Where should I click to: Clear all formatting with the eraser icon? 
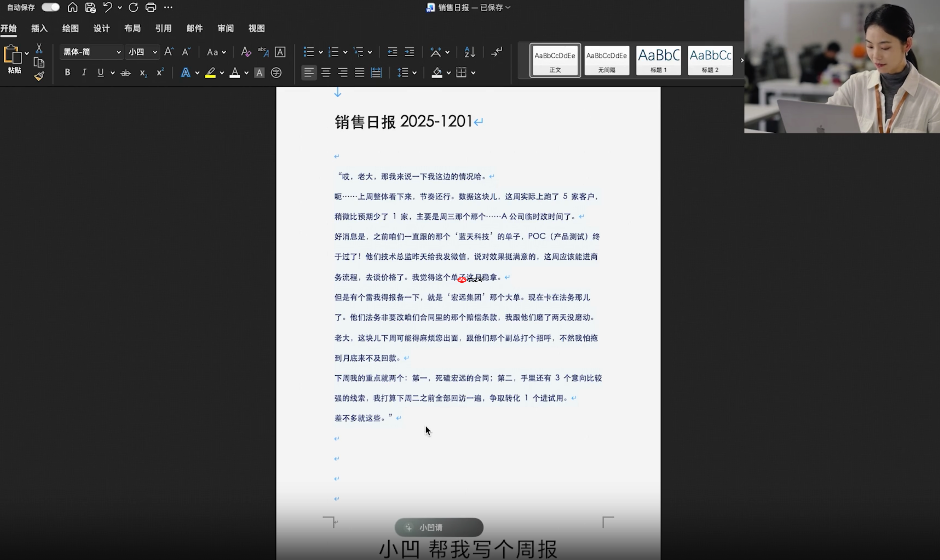click(245, 52)
